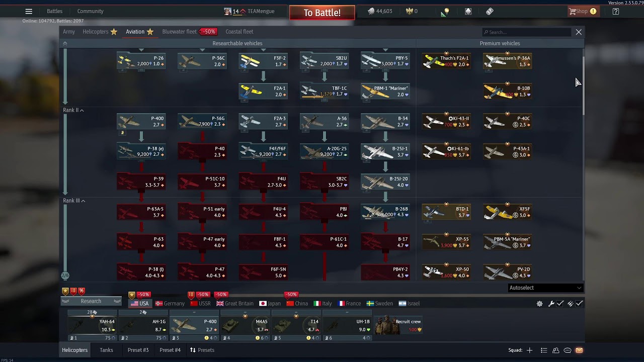Choose Sweden nation
This screenshot has height=362, width=644.
(380, 303)
